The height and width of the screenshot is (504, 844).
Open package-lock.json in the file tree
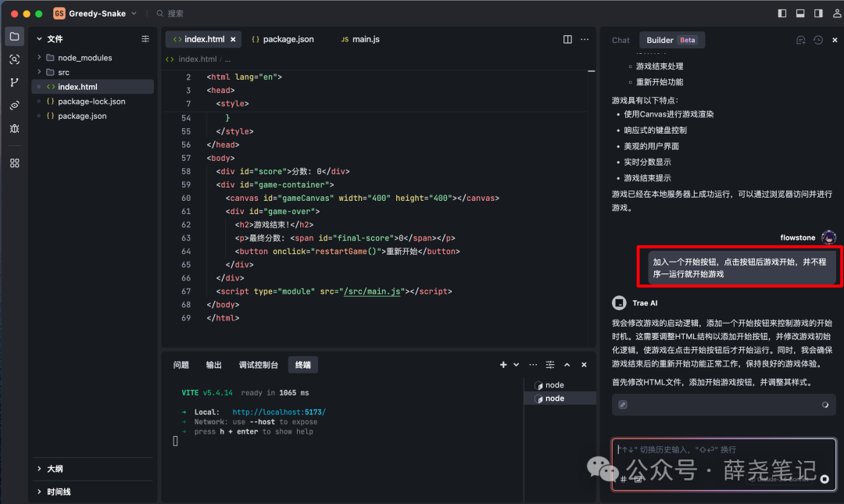pos(92,102)
